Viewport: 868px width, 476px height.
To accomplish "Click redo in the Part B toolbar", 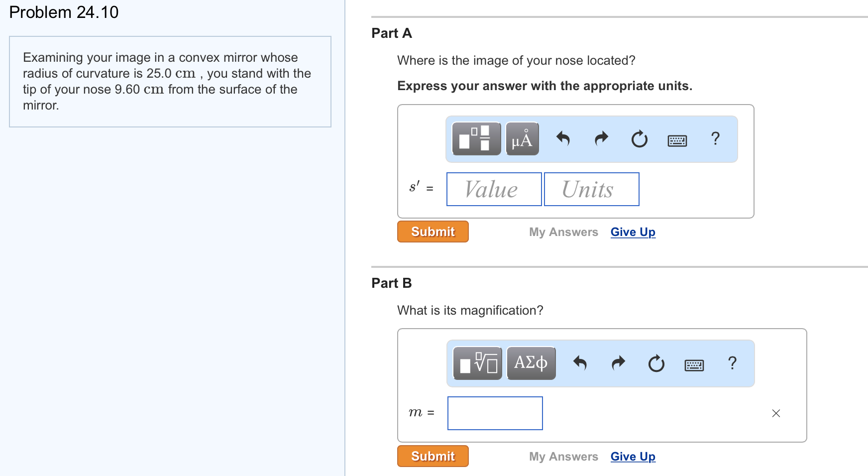I will 618,363.
